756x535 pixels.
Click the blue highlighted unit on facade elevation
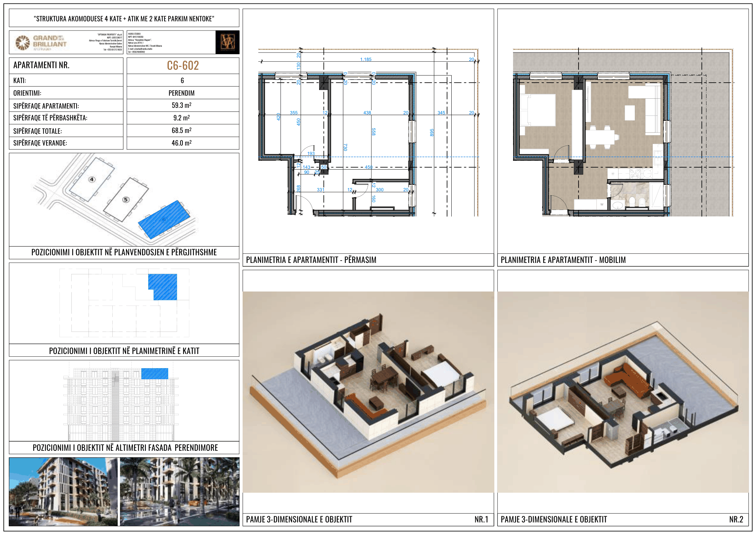(155, 373)
